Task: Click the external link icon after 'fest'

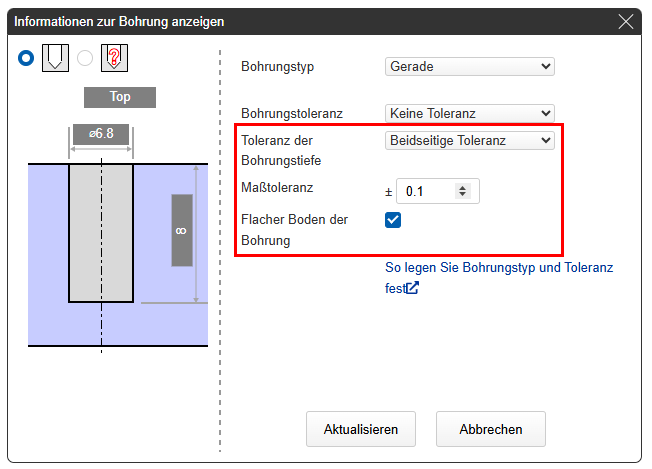Action: 412,288
